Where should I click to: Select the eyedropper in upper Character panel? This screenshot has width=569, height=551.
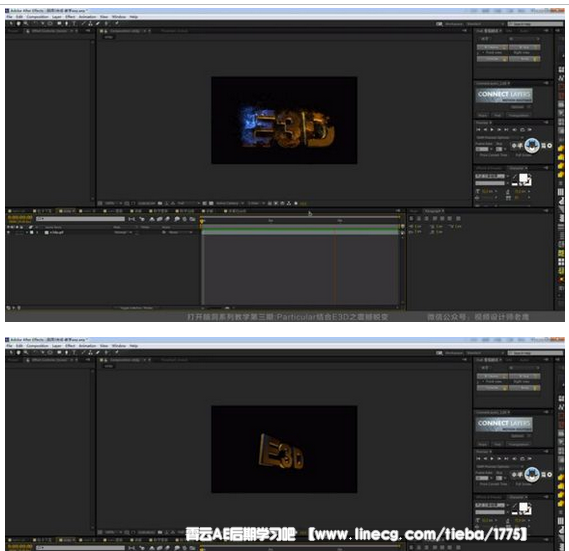pyautogui.click(x=515, y=177)
